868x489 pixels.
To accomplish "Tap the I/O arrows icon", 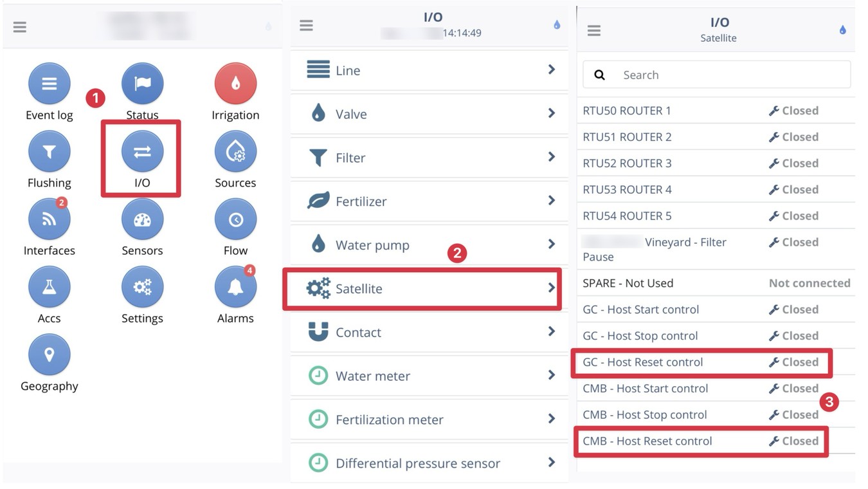I will click(142, 152).
